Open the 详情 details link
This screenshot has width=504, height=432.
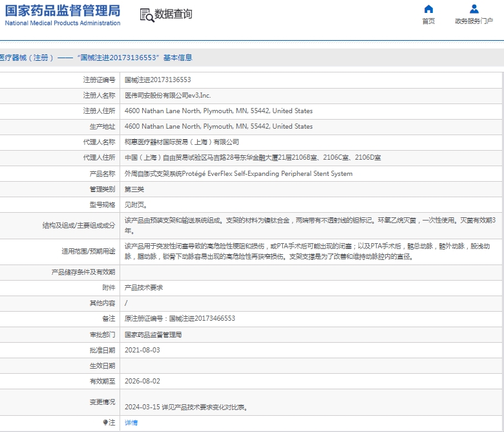coord(131,423)
